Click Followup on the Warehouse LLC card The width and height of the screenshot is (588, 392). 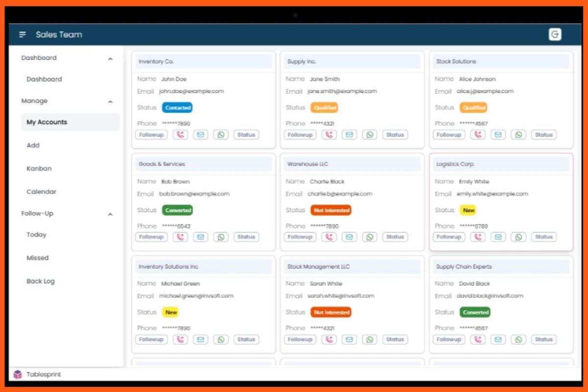click(x=300, y=237)
